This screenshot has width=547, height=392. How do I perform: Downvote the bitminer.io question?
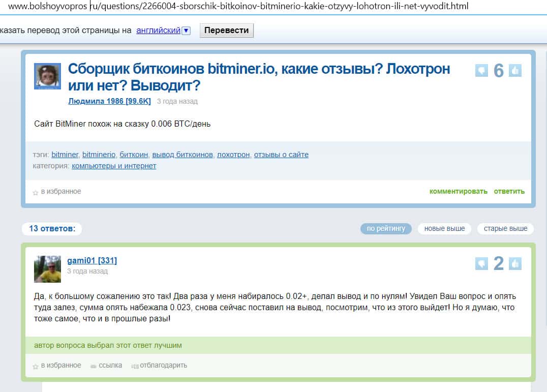481,71
